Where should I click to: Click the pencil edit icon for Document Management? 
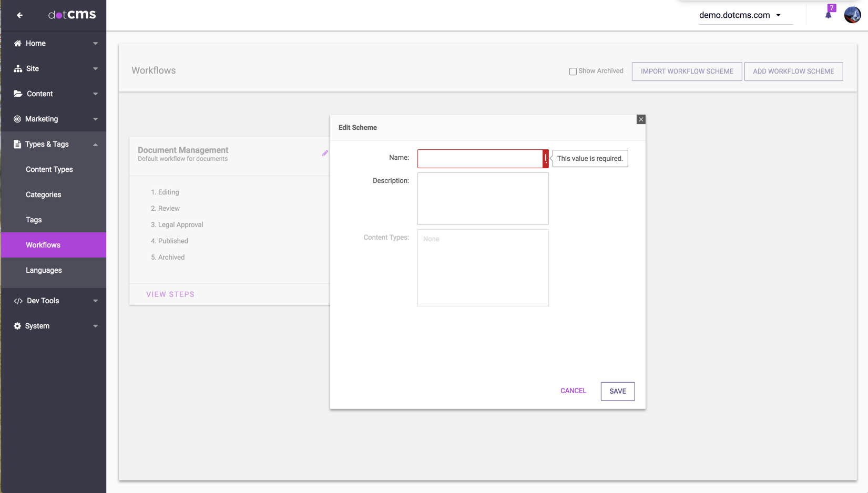point(325,153)
